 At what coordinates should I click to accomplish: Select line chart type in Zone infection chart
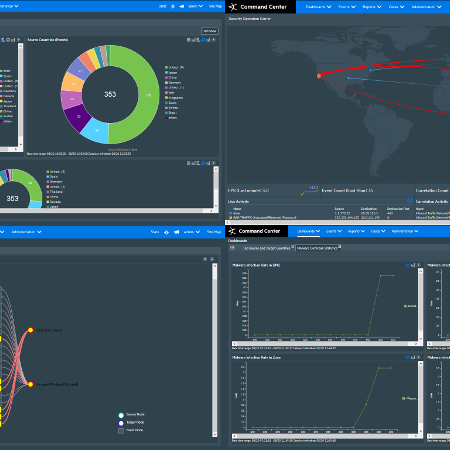(x=408, y=357)
